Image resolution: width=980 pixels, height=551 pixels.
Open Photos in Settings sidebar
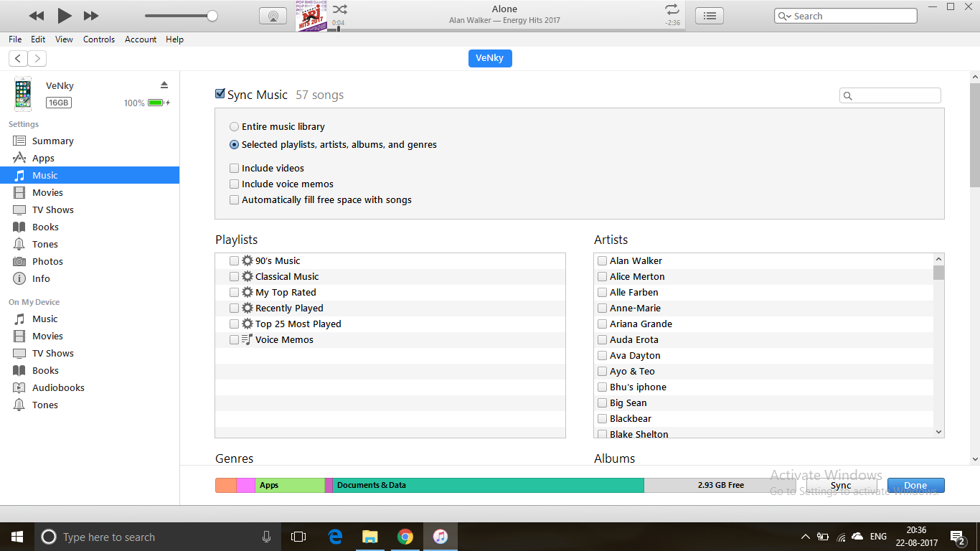click(x=90, y=262)
